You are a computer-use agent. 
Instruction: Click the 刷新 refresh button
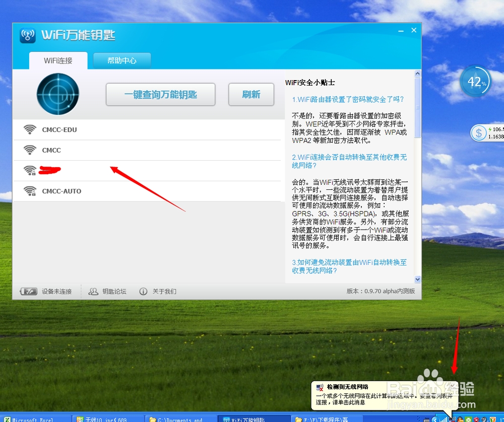(250, 94)
